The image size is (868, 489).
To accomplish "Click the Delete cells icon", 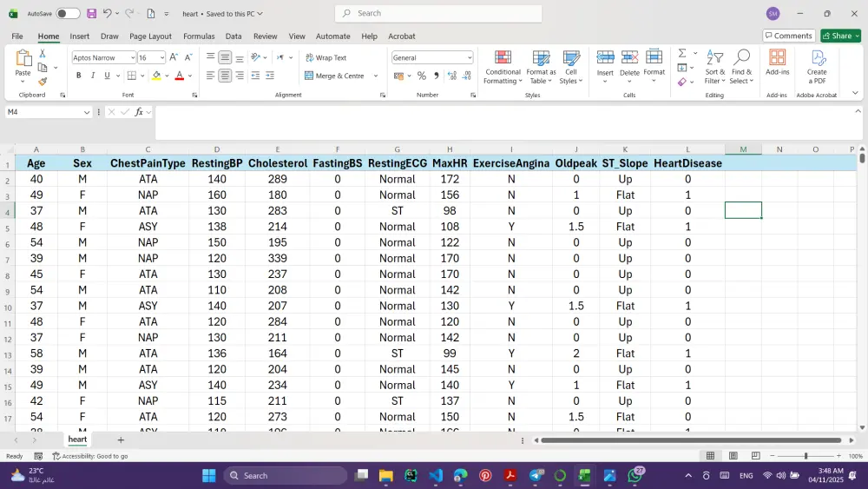I will [629, 57].
